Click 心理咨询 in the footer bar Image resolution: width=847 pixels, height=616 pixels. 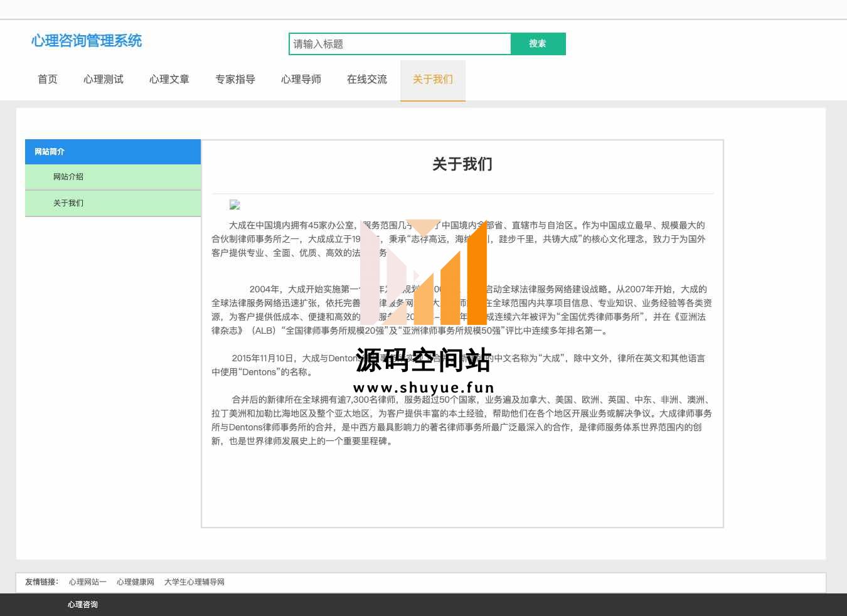[83, 605]
